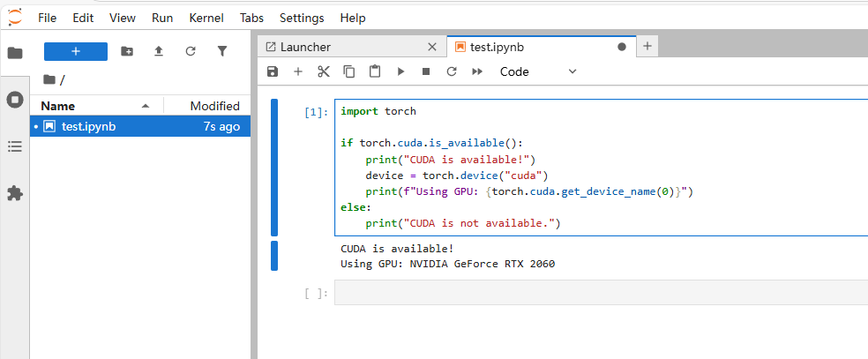Run the selected cell play icon

[400, 71]
